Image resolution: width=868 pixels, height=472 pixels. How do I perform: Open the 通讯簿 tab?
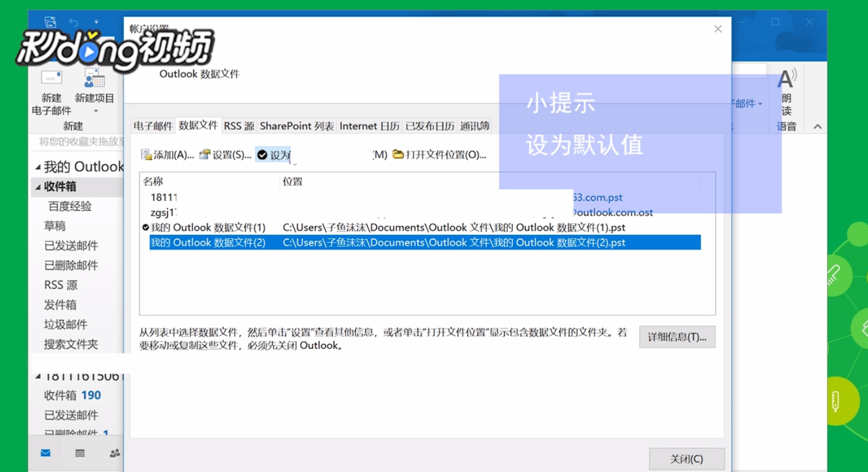click(474, 126)
